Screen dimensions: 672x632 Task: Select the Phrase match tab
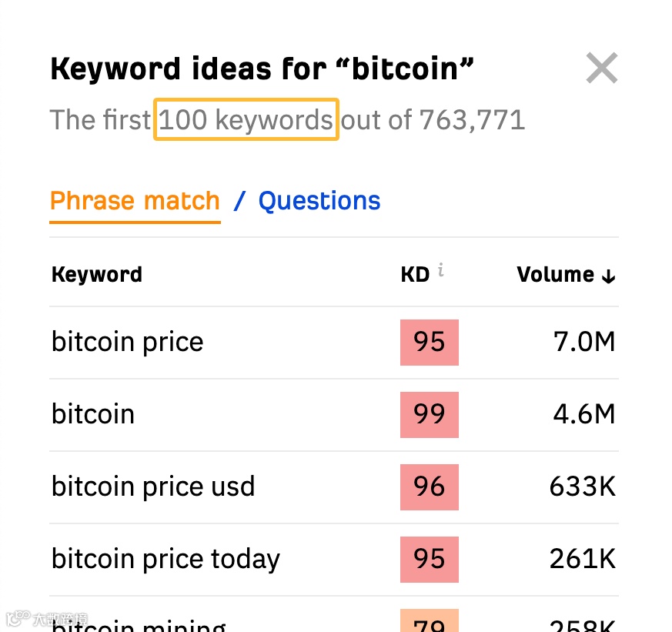[135, 201]
